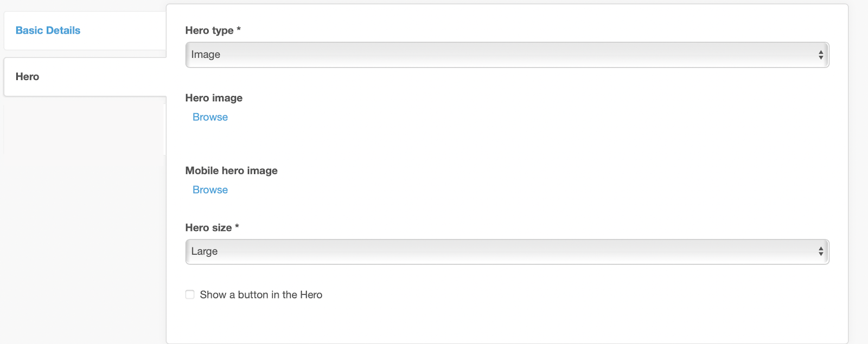Viewport: 868px width, 344px height.
Task: Enable Show a button in the Hero checkbox
Action: point(190,295)
